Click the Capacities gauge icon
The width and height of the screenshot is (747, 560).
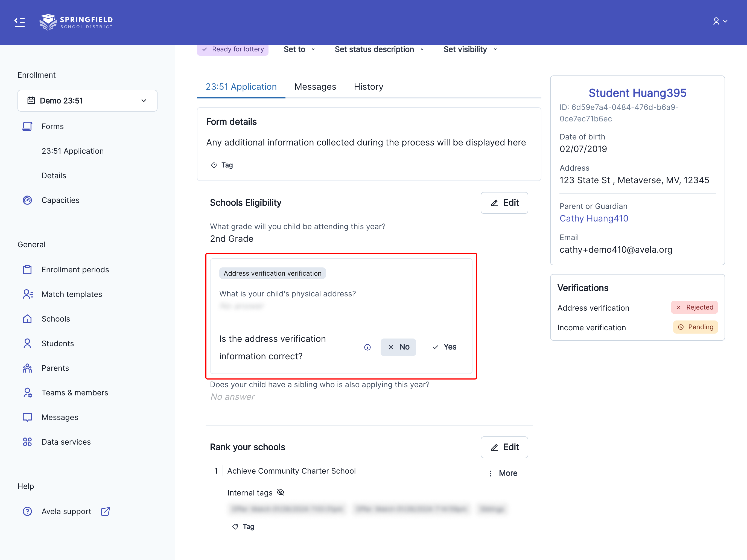(27, 200)
